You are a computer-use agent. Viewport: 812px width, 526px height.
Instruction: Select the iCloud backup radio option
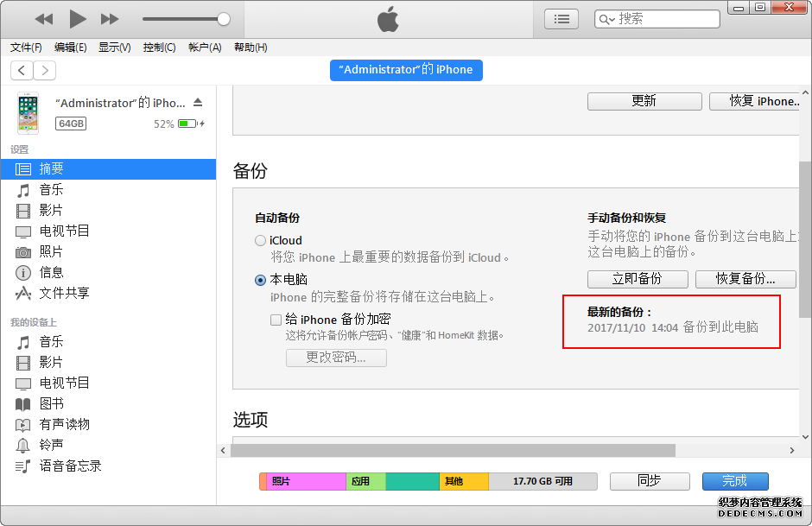click(x=261, y=241)
